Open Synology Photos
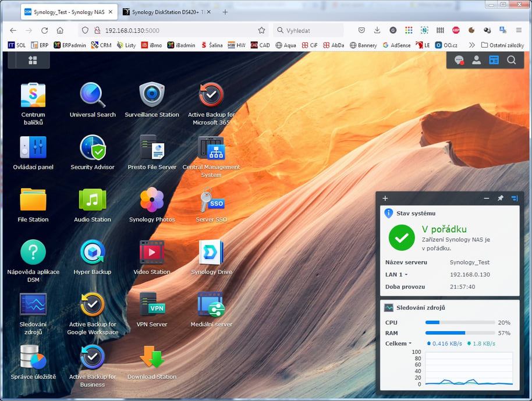The width and height of the screenshot is (532, 401). coord(152,200)
